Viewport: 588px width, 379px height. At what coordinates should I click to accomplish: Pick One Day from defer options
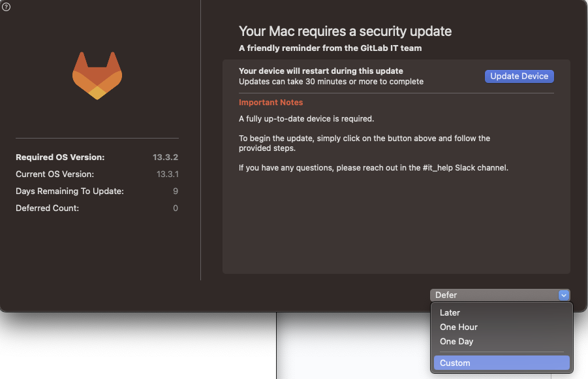coord(456,342)
